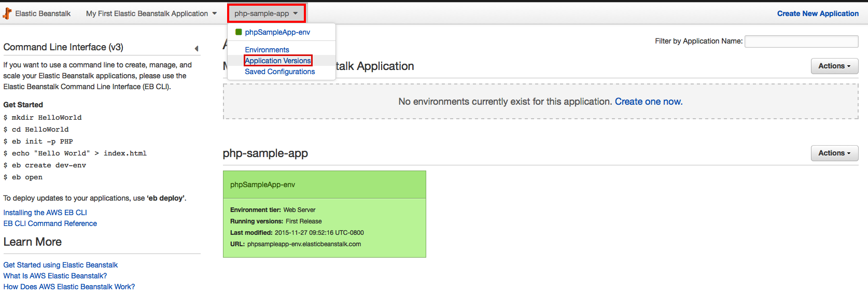Expand My First Elastic Beanstalk Application dropdown
The width and height of the screenshot is (868, 296).
click(x=151, y=13)
